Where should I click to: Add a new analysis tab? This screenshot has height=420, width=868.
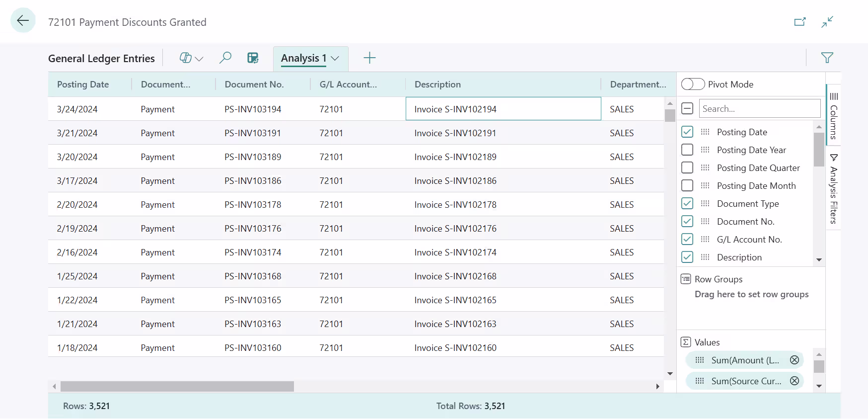[369, 58]
